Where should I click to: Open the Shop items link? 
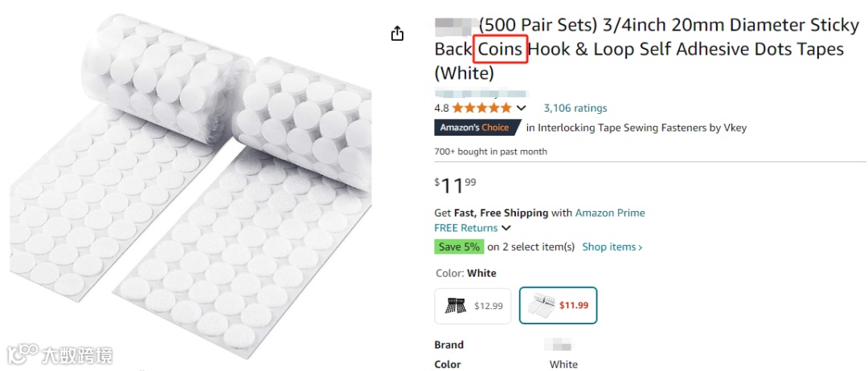[x=612, y=247]
